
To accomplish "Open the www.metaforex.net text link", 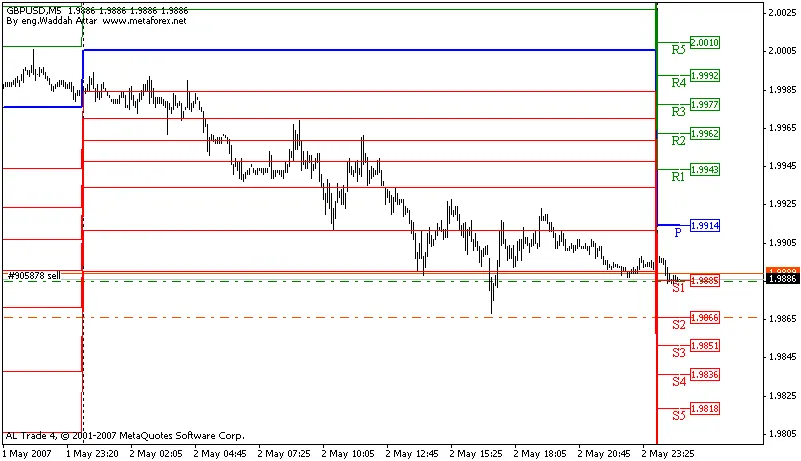I will point(144,20).
